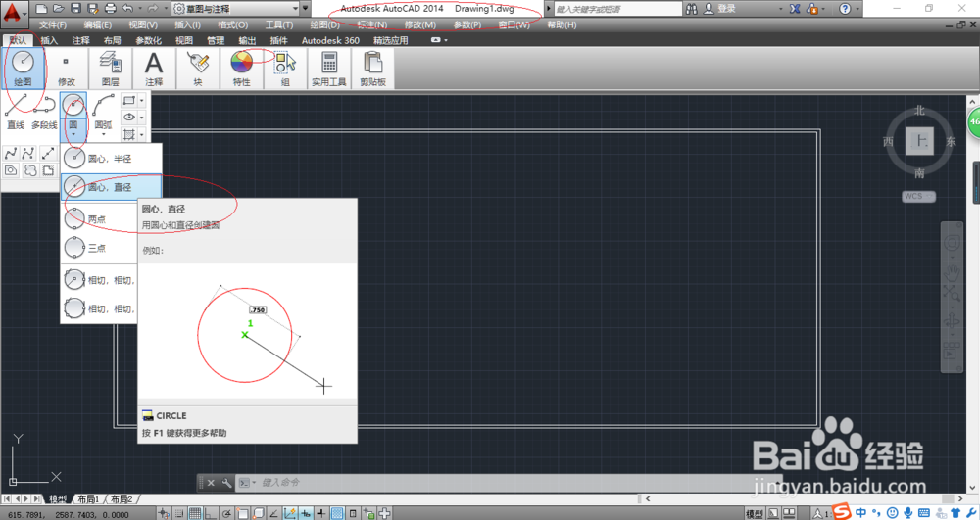This screenshot has width=980, height=520.
Task: Select the revision cloud tool icon
Action: (30, 170)
